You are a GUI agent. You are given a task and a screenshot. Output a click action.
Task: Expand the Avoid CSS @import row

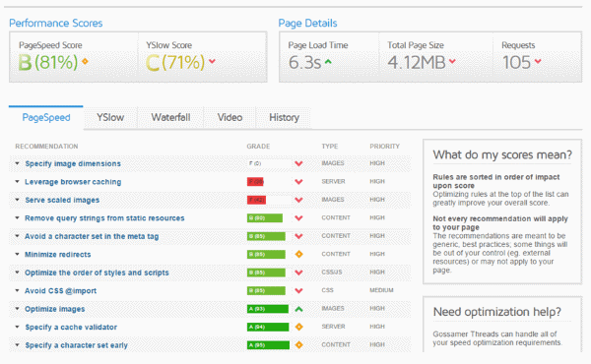coord(17,290)
